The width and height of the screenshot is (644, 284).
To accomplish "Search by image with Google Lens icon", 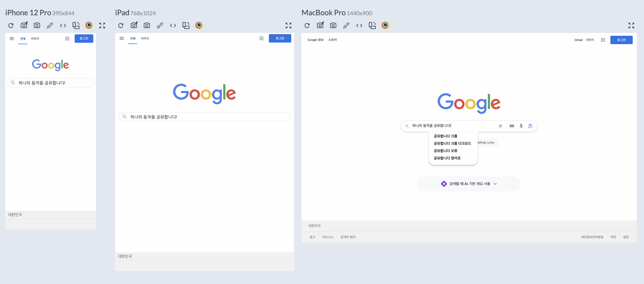I will pyautogui.click(x=530, y=126).
